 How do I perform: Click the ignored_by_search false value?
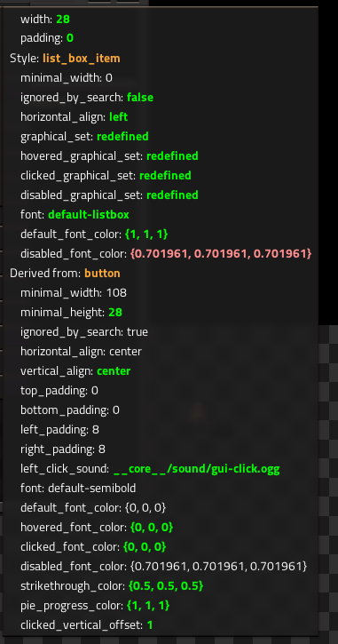pos(140,98)
